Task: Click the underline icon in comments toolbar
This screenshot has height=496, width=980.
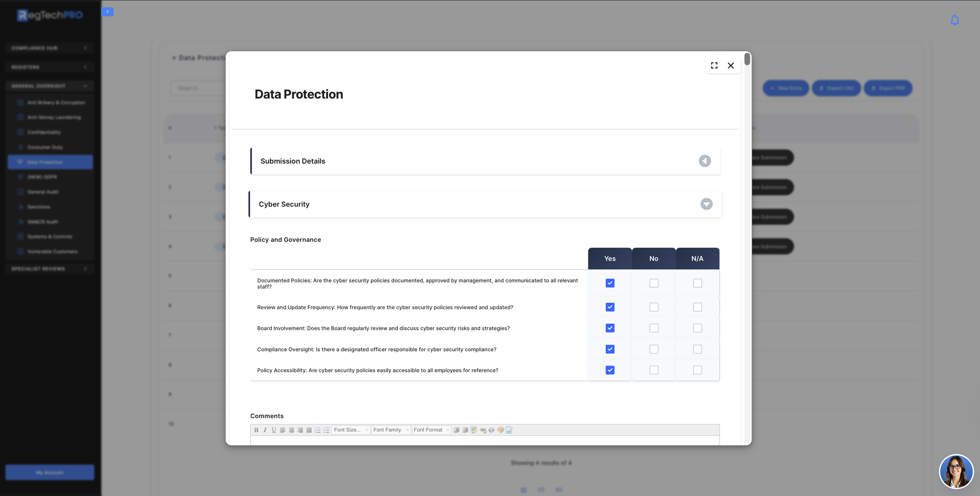Action: click(x=274, y=430)
